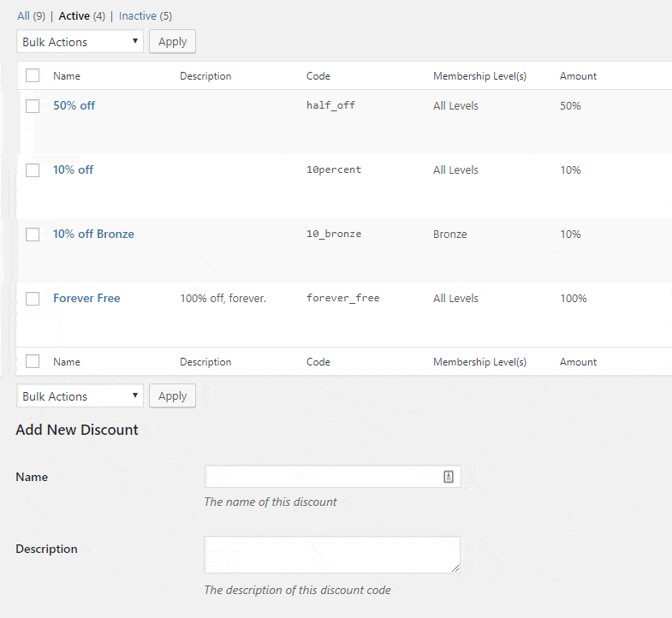
Task: Click the contact card icon in Name field
Action: (448, 477)
